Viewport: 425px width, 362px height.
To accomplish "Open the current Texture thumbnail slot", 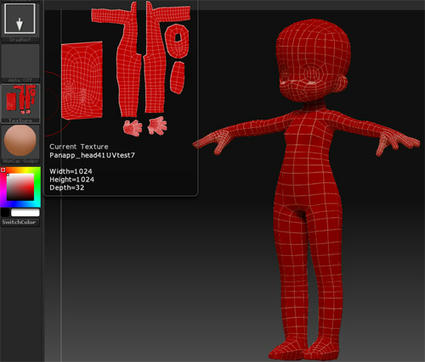I will point(20,101).
